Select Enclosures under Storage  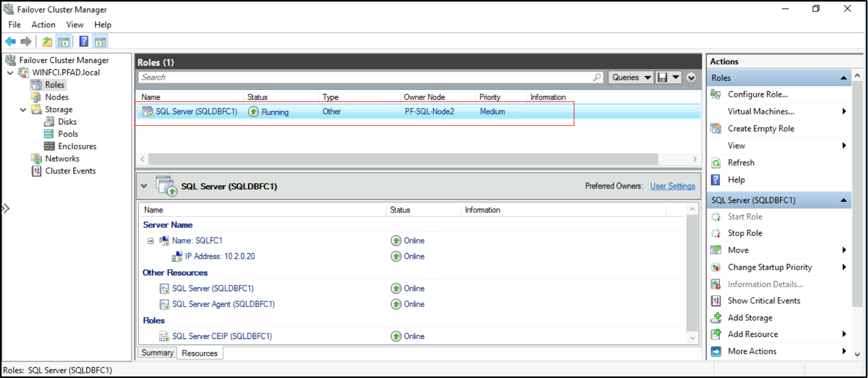[77, 147]
